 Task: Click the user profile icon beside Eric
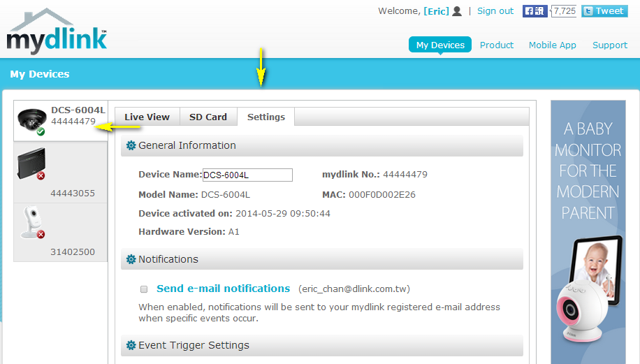[457, 11]
